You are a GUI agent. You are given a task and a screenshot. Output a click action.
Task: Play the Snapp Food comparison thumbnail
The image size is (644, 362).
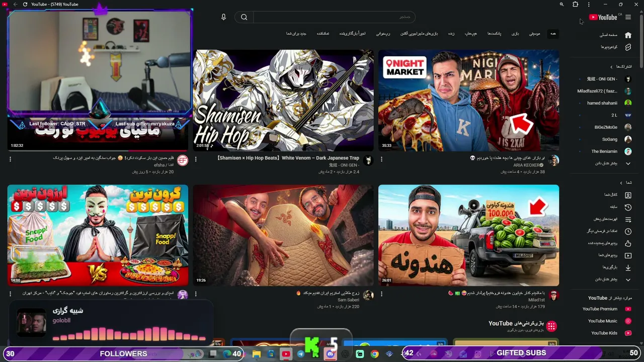(x=98, y=235)
